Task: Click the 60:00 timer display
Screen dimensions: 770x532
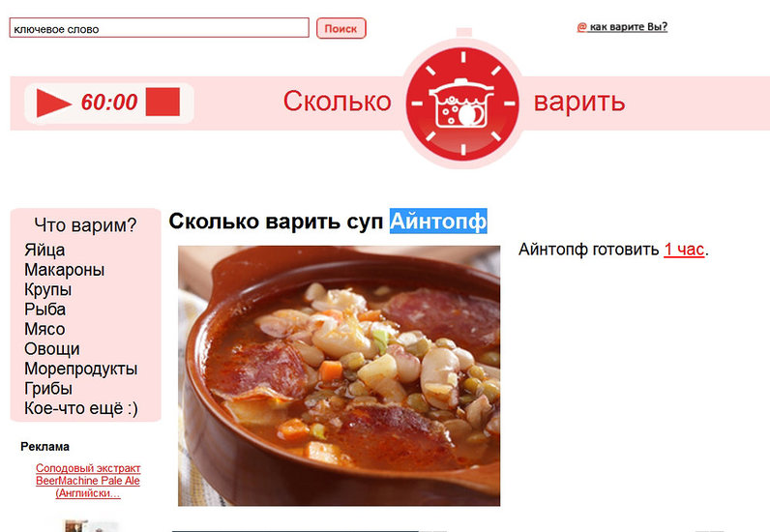Action: (109, 103)
